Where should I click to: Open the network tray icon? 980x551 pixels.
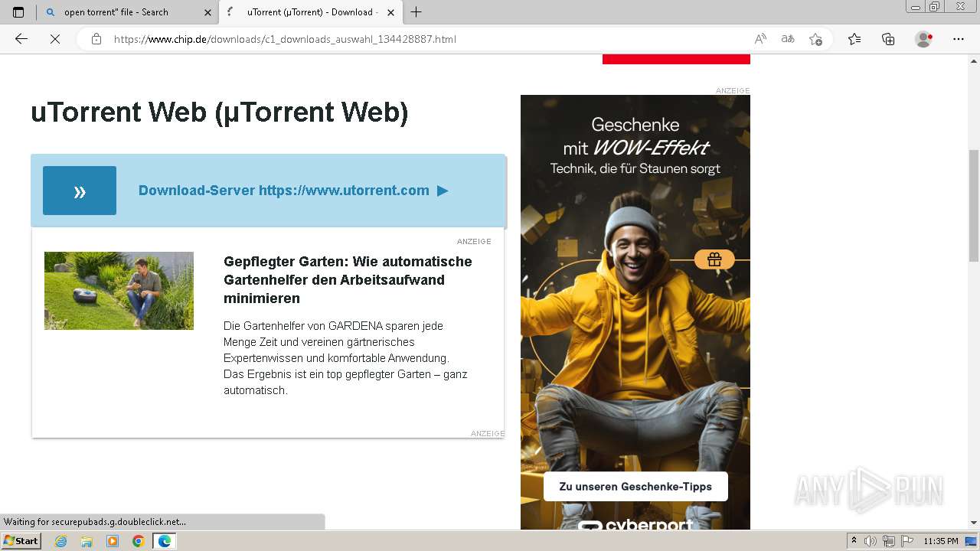point(889,541)
